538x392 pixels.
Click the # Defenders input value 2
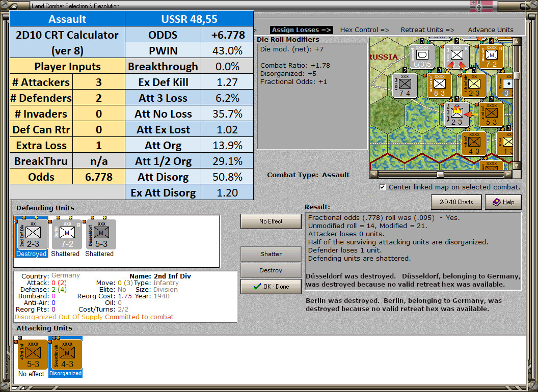coord(98,98)
